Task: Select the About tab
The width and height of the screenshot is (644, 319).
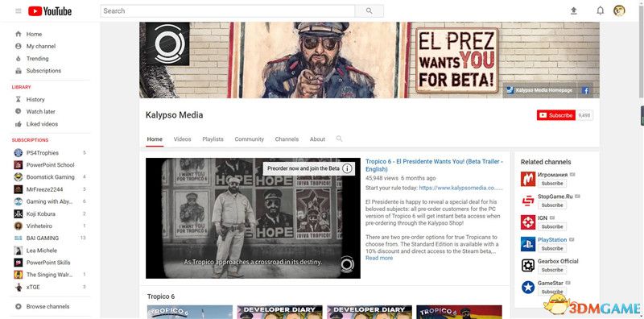Action: point(317,139)
